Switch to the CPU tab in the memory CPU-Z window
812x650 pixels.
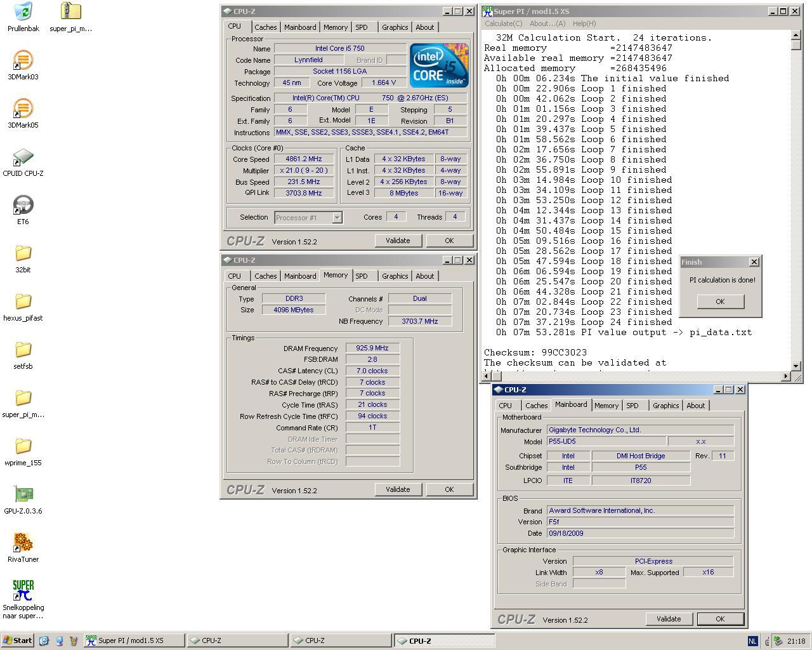(235, 276)
